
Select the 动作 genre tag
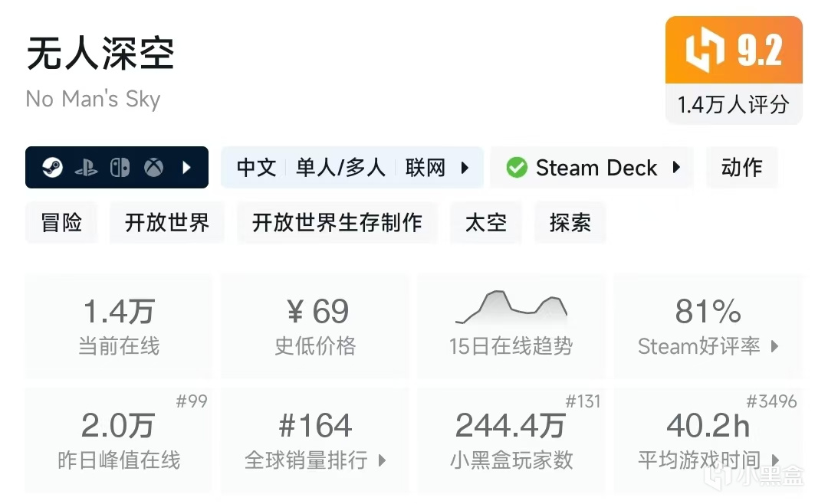(x=741, y=168)
